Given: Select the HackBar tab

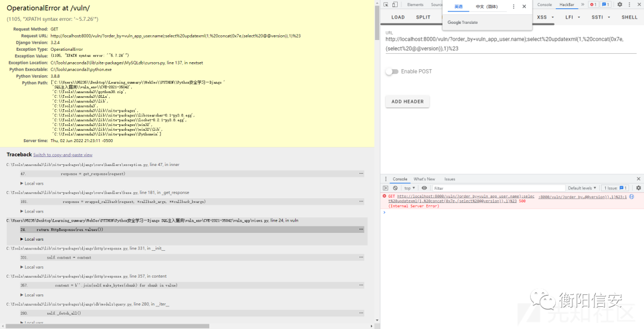Looking at the screenshot, I should pyautogui.click(x=566, y=5).
